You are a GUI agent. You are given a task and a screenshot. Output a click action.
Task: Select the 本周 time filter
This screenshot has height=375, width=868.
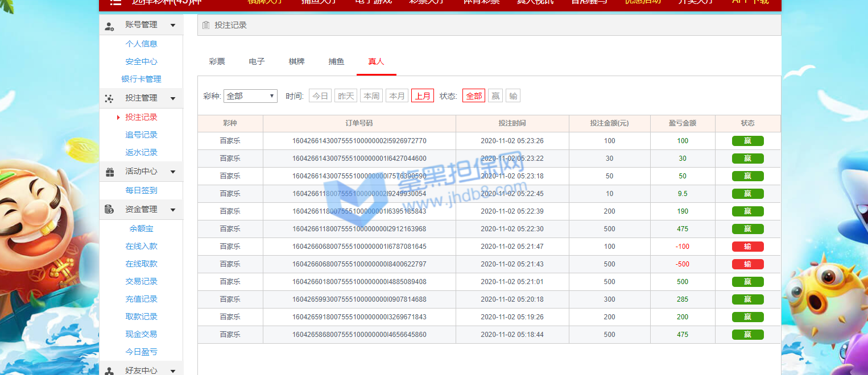[x=371, y=96]
